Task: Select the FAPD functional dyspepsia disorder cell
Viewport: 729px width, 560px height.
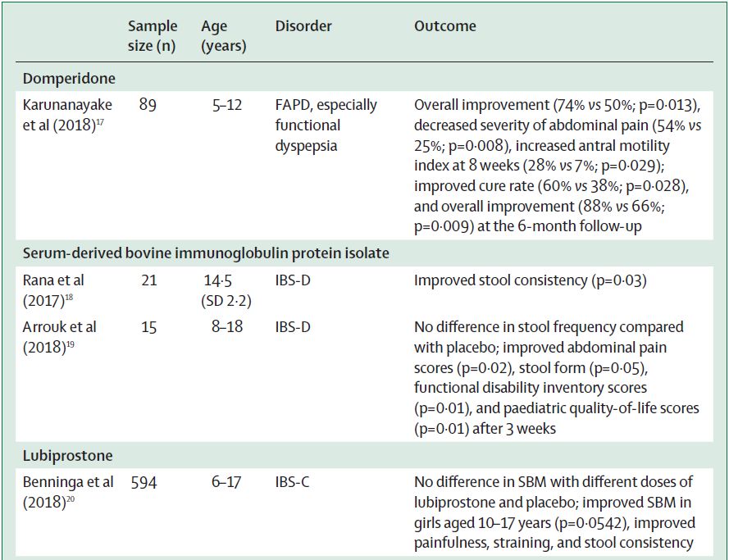Action: (x=326, y=125)
